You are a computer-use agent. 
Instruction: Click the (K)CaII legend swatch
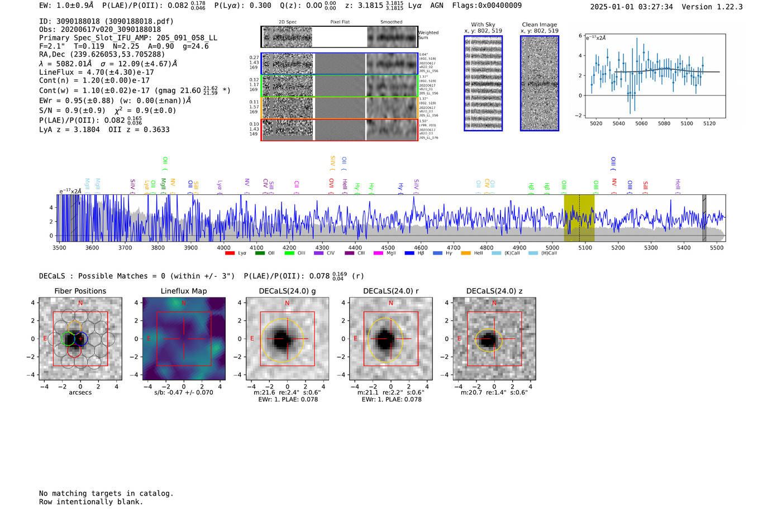point(497,253)
